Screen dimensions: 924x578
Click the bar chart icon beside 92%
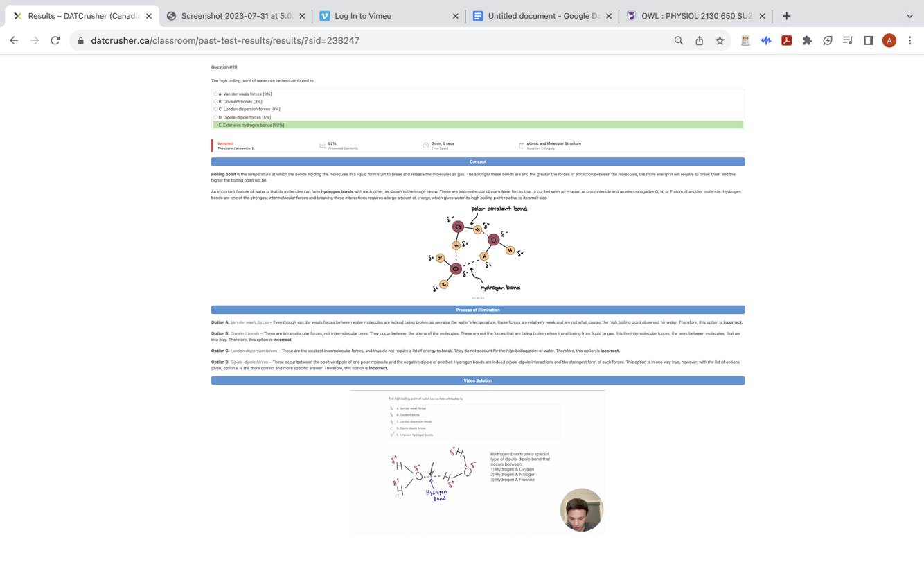pyautogui.click(x=322, y=146)
